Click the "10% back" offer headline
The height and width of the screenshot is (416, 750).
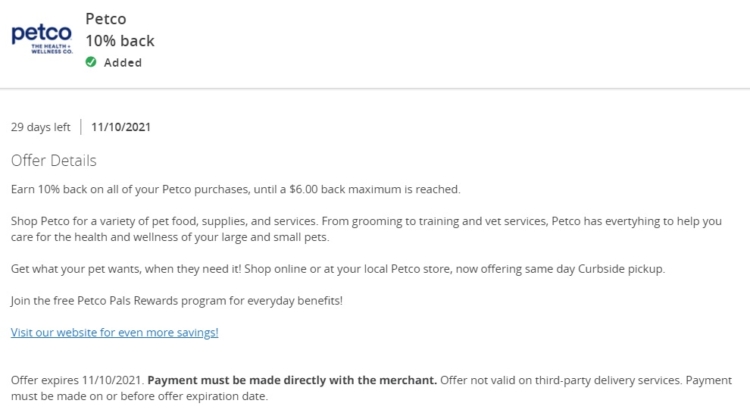[120, 41]
